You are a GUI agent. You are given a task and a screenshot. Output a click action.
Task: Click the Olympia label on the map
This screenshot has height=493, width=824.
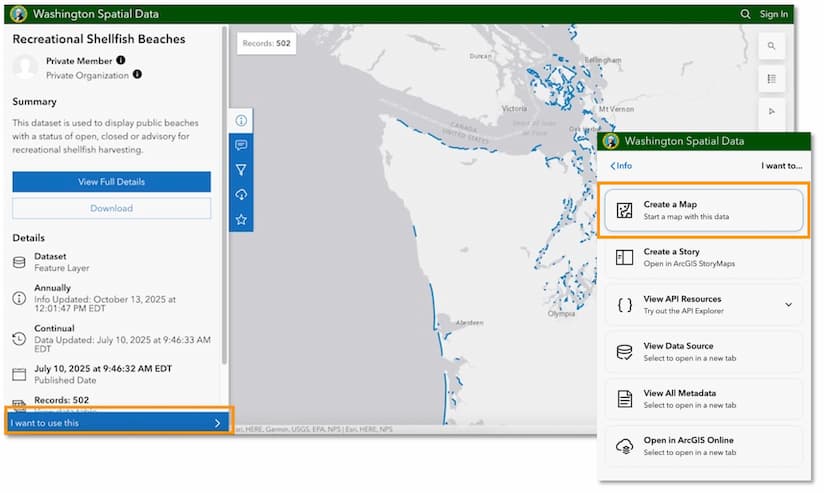(561, 314)
